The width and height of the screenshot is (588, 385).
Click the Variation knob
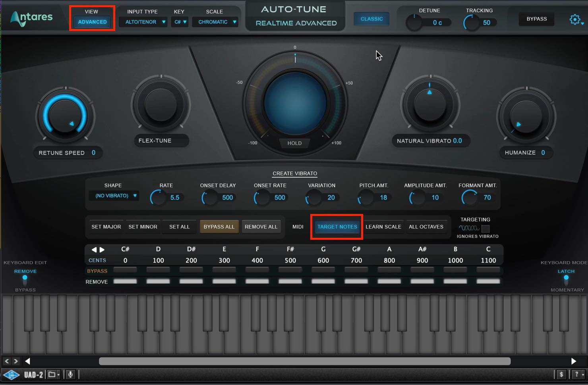[x=314, y=197]
